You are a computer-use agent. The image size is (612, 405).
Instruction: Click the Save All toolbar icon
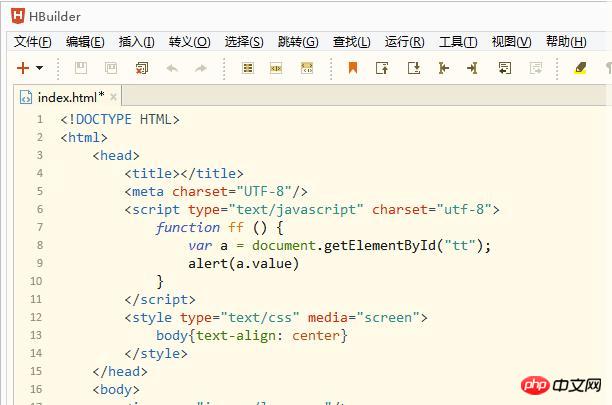tap(111, 68)
